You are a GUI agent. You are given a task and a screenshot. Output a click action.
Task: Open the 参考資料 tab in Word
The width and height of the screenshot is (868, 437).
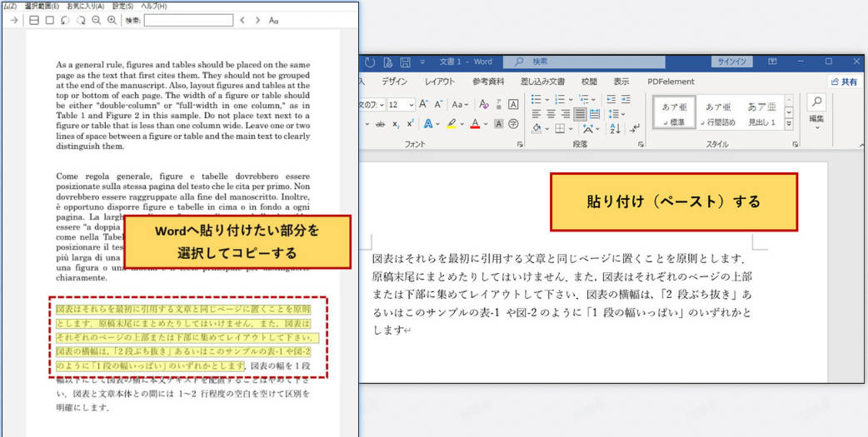(488, 82)
